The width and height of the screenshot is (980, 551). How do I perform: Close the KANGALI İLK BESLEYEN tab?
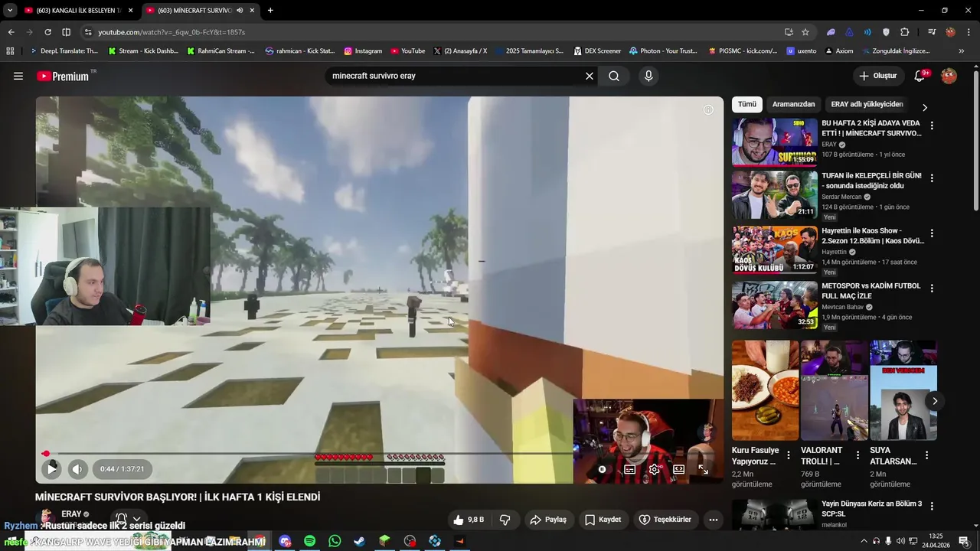coord(130,11)
